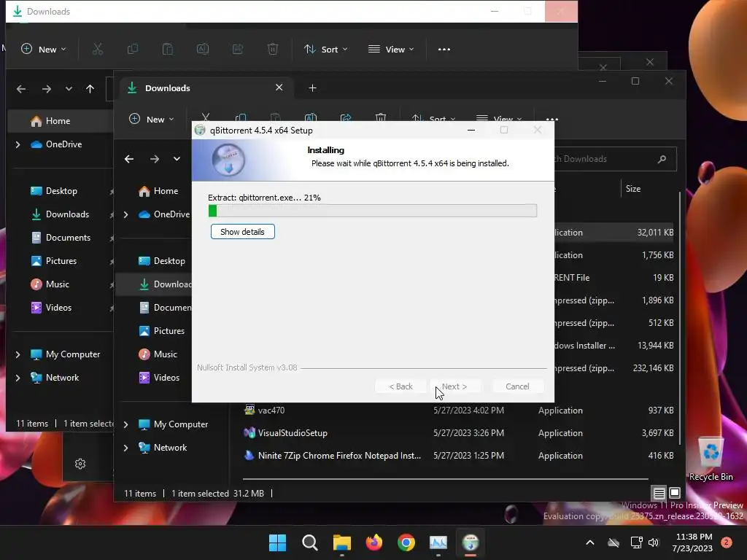Viewport: 747px width, 560px height.
Task: Open Desktop in front Explorer sidebar
Action: tap(169, 261)
